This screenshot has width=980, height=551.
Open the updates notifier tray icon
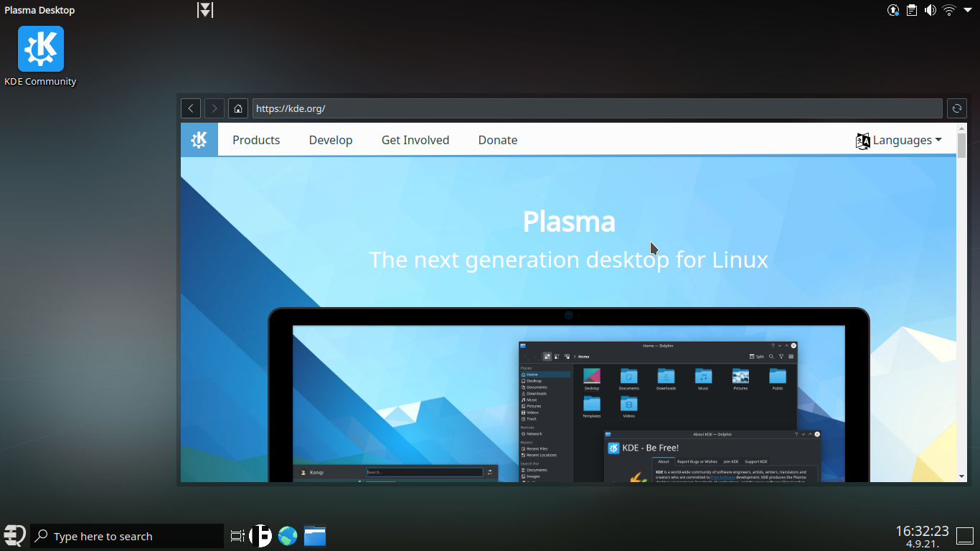[x=893, y=10]
